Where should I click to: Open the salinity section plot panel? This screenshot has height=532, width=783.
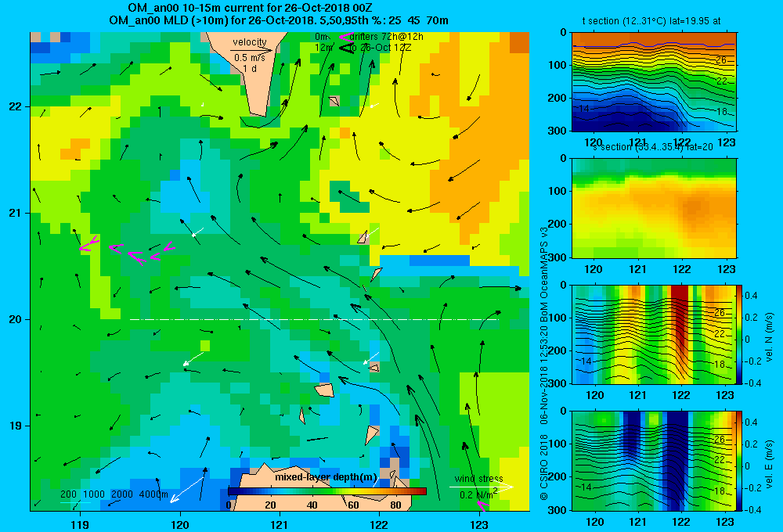654,207
